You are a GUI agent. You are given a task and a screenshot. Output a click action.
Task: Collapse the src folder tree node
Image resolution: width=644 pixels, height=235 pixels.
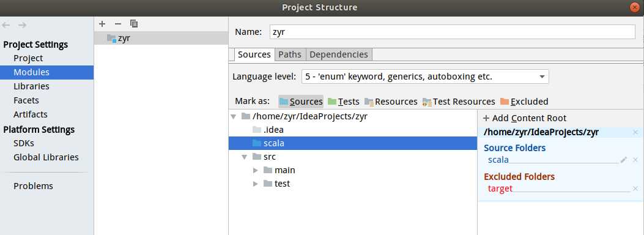[245, 157]
